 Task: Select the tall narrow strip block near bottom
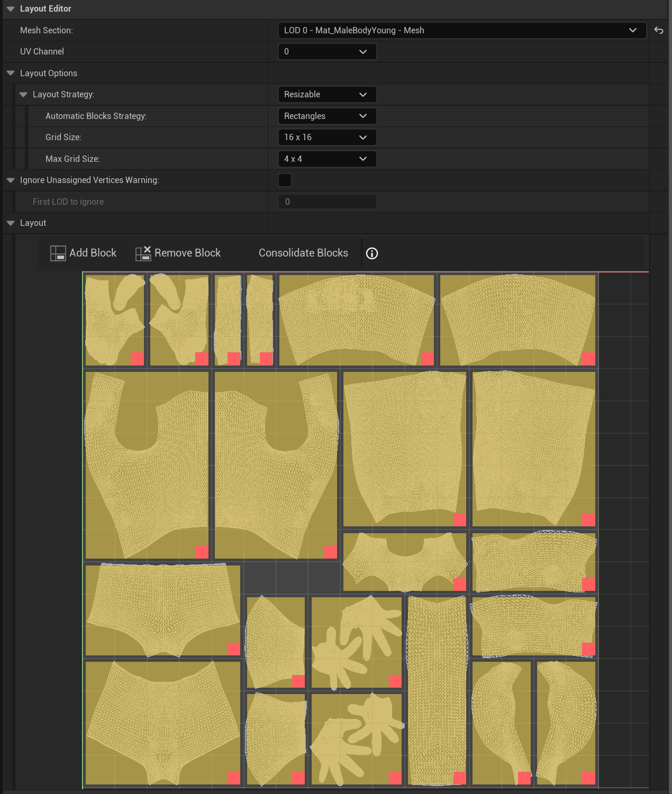coord(437,690)
